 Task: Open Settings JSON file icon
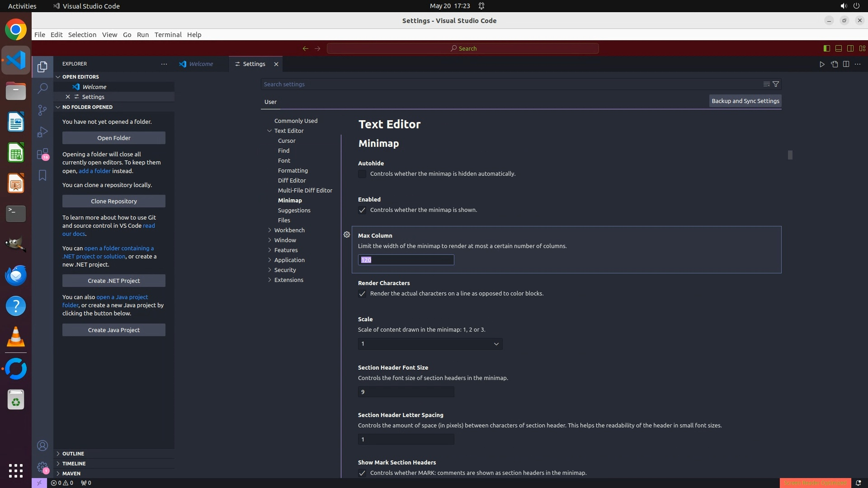(x=834, y=64)
